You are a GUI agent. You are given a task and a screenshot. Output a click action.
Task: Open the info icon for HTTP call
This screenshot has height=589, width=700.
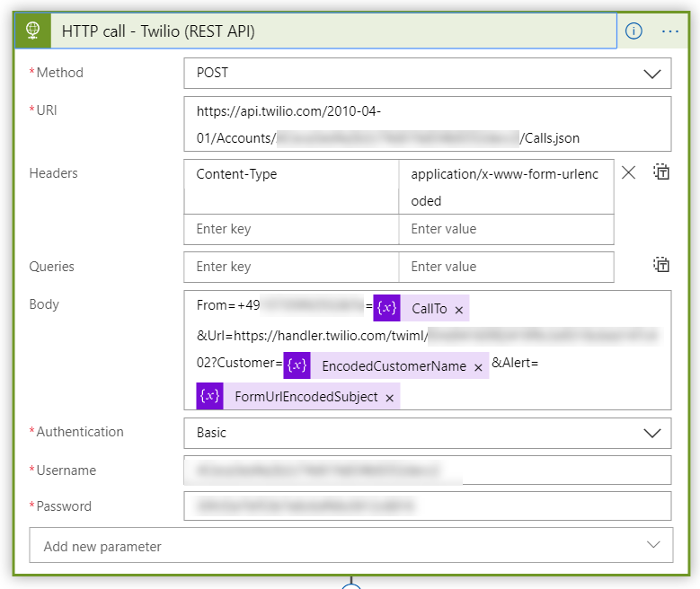point(634,31)
